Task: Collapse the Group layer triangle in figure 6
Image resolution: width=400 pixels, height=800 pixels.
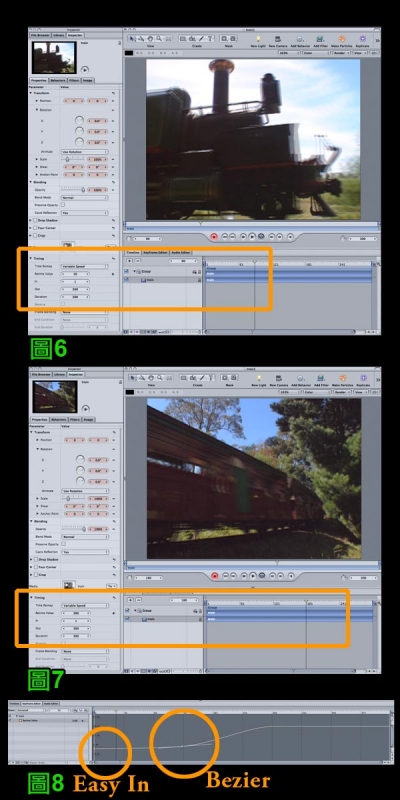Action: pos(134,272)
